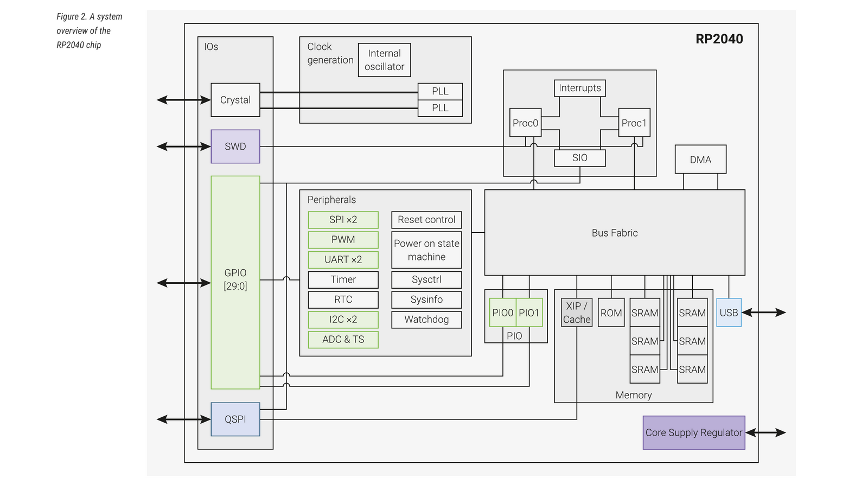
Task: Select the ADC & TS peripheral
Action: coord(343,340)
